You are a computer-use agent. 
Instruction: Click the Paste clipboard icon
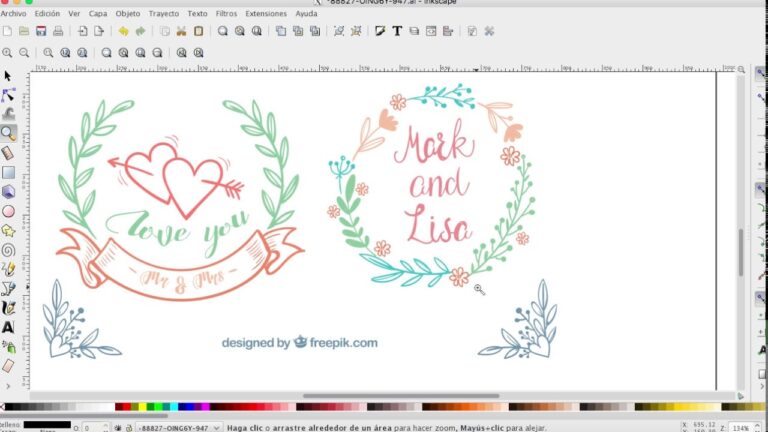[x=198, y=31]
